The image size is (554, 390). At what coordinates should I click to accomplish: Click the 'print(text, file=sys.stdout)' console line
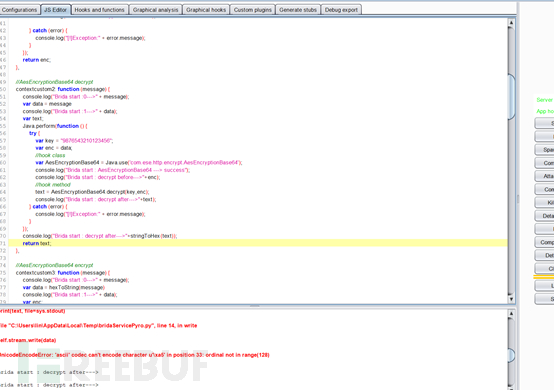pos(33,311)
